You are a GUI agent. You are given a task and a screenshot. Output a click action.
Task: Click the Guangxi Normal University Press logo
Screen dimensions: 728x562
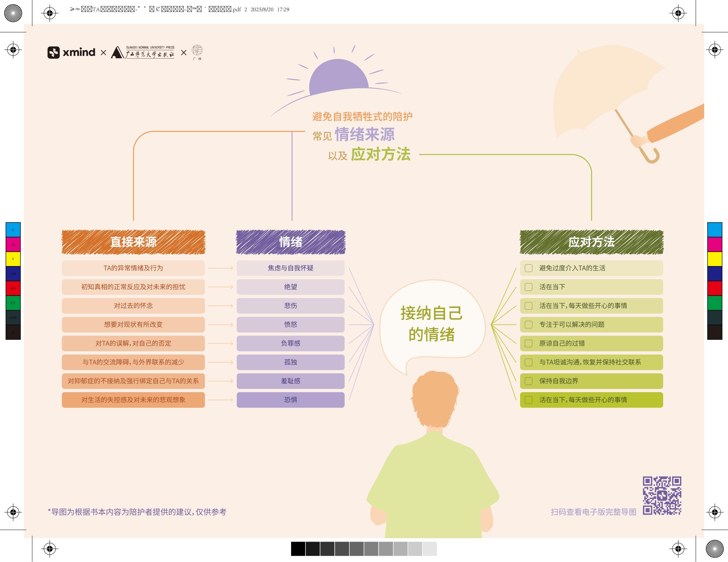point(143,52)
